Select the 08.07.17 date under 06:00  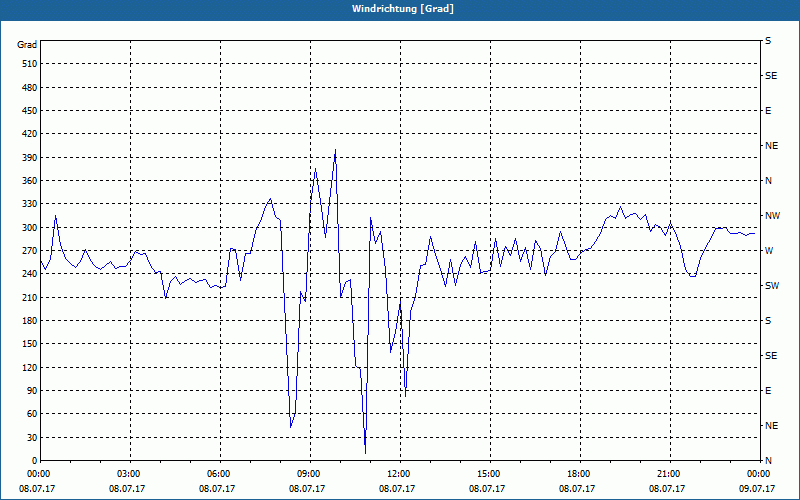click(217, 489)
